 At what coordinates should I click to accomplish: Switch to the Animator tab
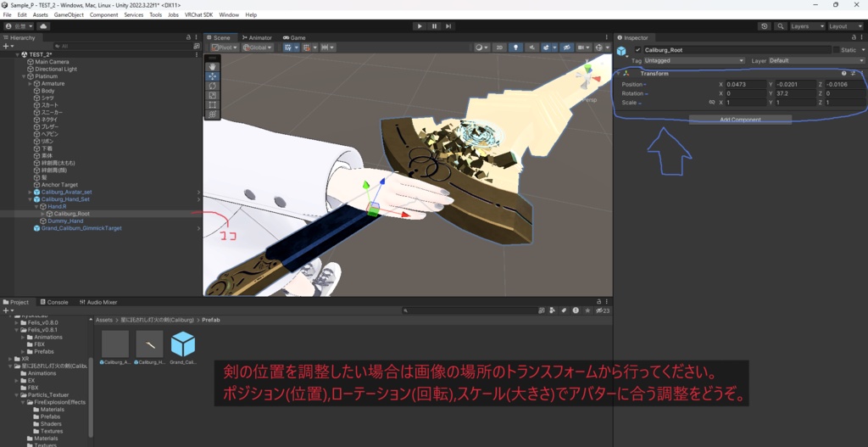[x=257, y=37]
